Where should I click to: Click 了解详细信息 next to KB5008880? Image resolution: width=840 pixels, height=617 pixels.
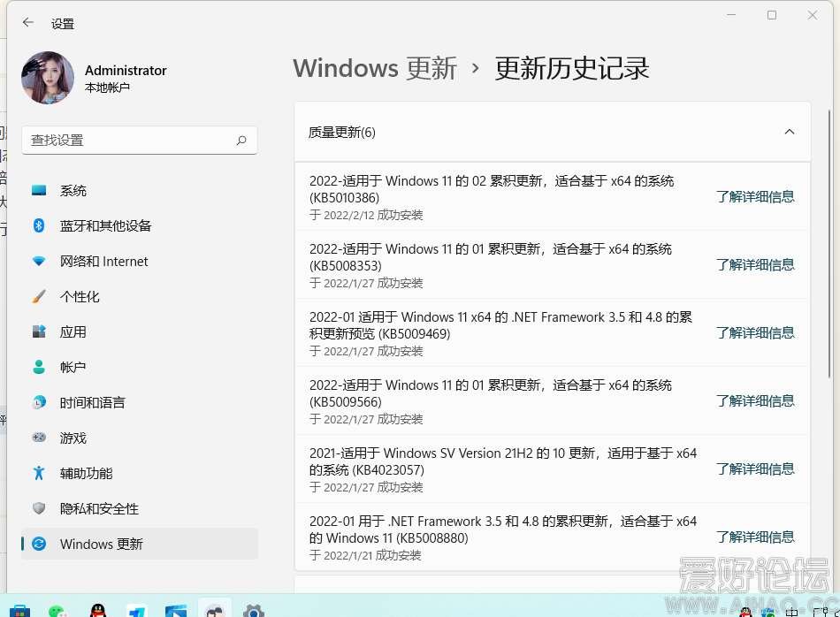756,537
